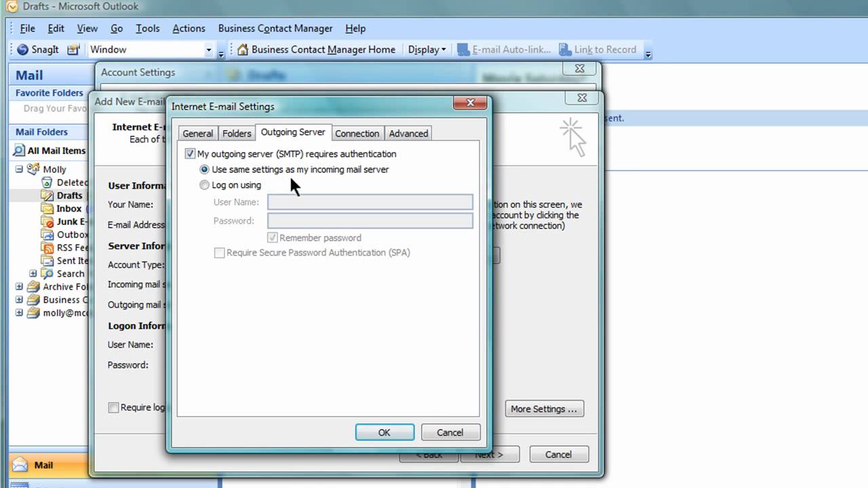
Task: Toggle Require logon checkbox in Add Account window
Action: click(113, 407)
